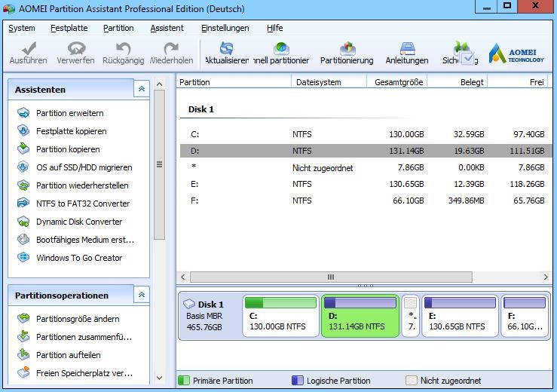Click the OS auf SSD/HDD migrieren icon

coord(23,167)
